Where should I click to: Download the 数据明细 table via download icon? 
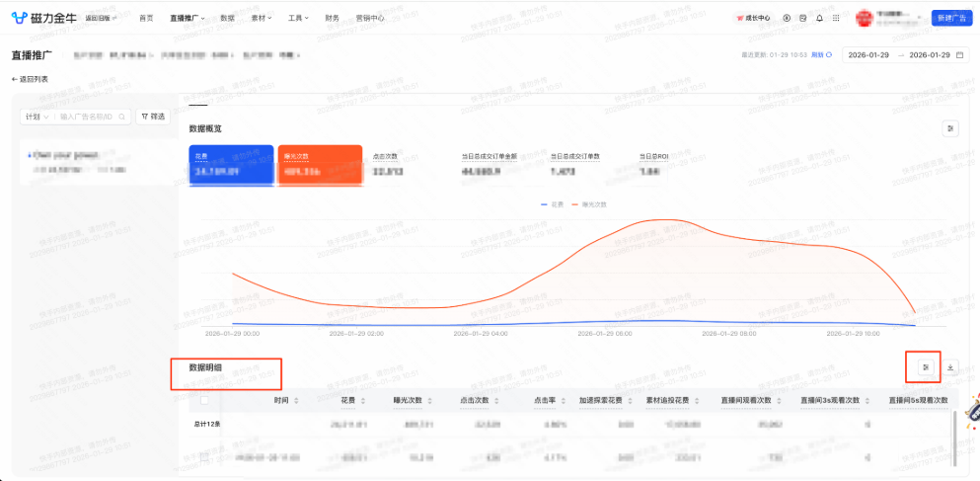coord(950,367)
